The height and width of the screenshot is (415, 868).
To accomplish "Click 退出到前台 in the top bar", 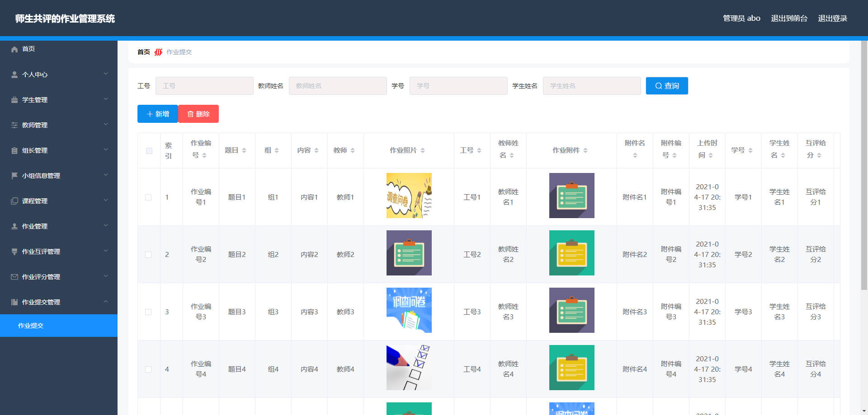I will coord(789,19).
